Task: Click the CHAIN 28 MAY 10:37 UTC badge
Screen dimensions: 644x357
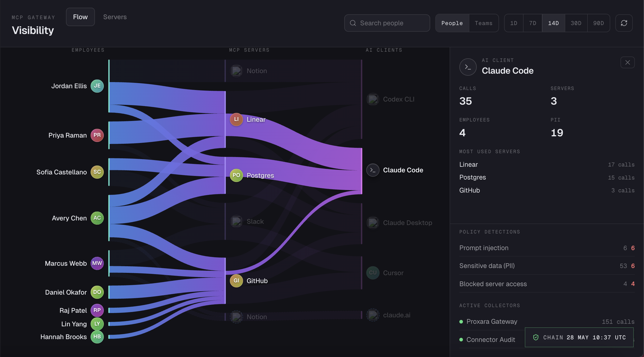Action: (579, 337)
